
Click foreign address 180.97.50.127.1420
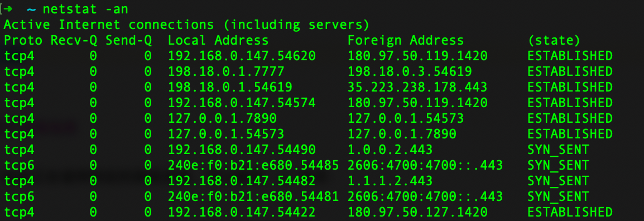(417, 212)
